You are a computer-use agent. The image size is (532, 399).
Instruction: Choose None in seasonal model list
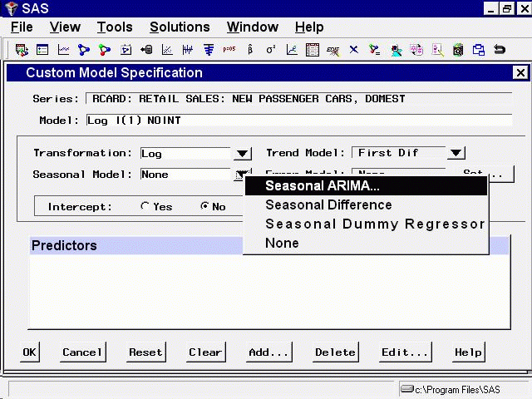[x=366, y=243]
